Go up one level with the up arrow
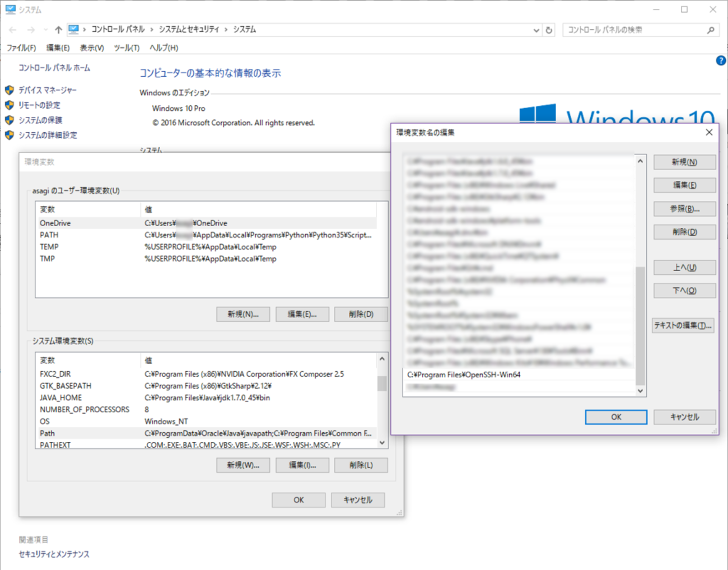Screen dimensions: 728x570 [x=58, y=30]
